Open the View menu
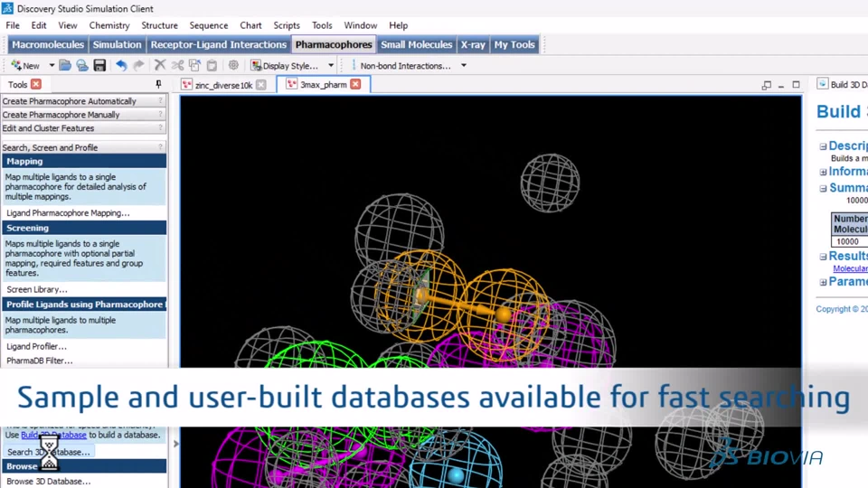 click(68, 25)
